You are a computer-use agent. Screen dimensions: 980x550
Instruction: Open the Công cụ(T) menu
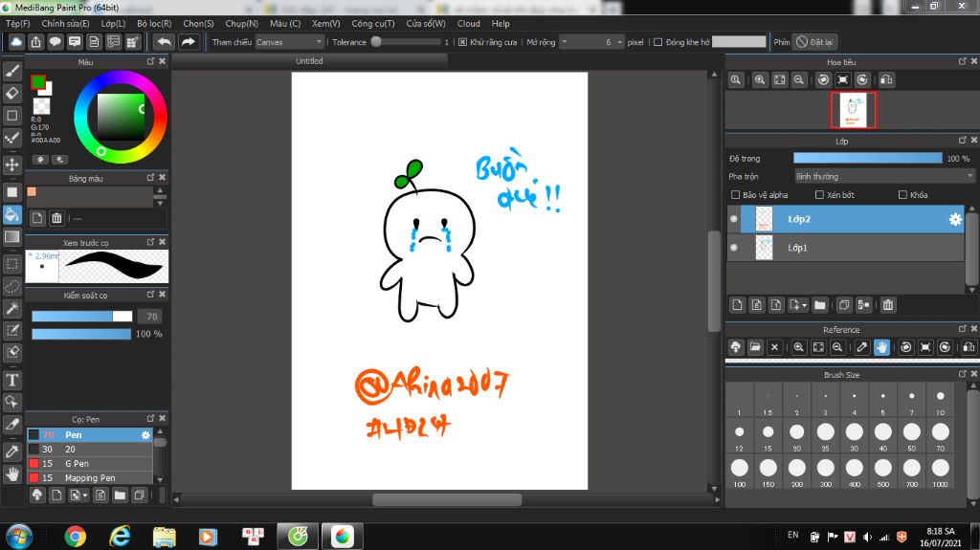[x=372, y=23]
